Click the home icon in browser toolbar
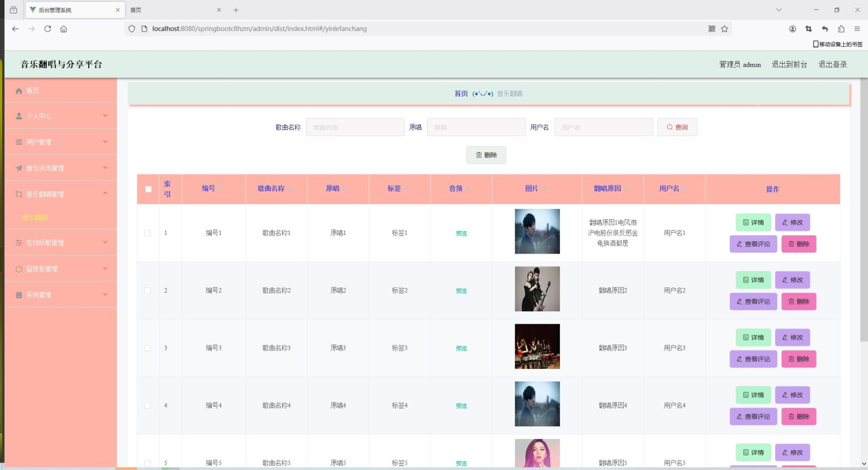868x470 pixels. pos(64,29)
